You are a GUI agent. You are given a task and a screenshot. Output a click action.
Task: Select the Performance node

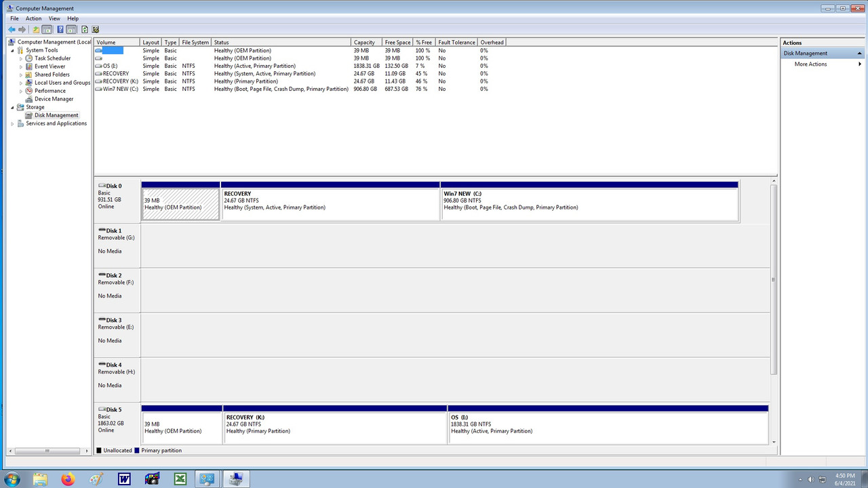point(50,90)
